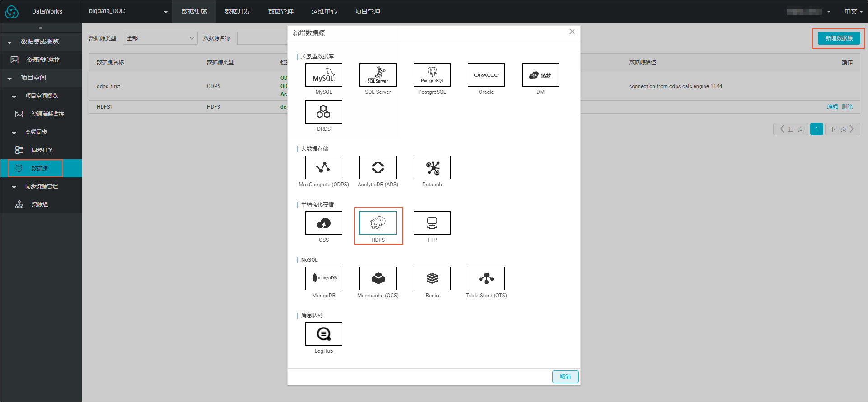868x402 pixels.
Task: Click the connection from odps calc engine description
Action: (676, 86)
